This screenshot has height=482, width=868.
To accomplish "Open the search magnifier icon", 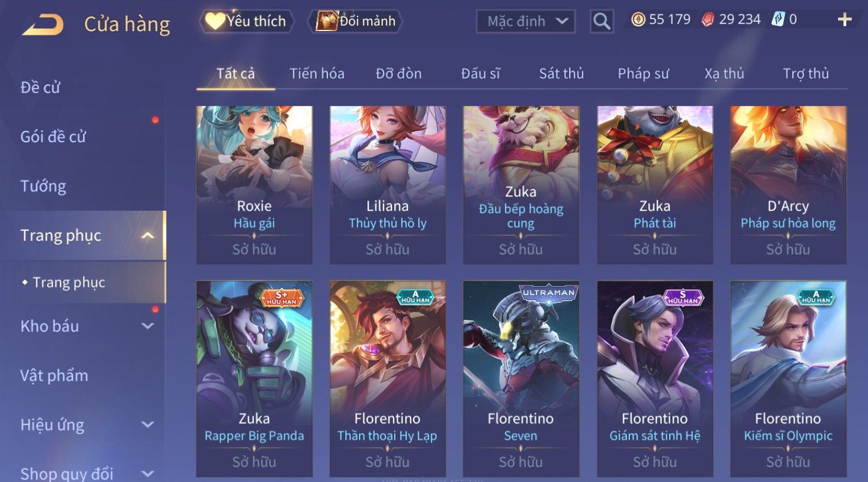I will pos(601,22).
